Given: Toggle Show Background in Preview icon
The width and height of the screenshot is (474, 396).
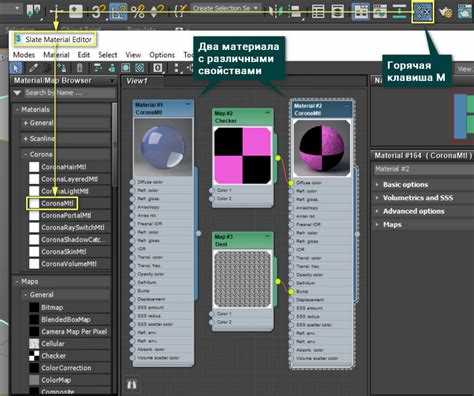Looking at the screenshot, I should tap(140, 68).
